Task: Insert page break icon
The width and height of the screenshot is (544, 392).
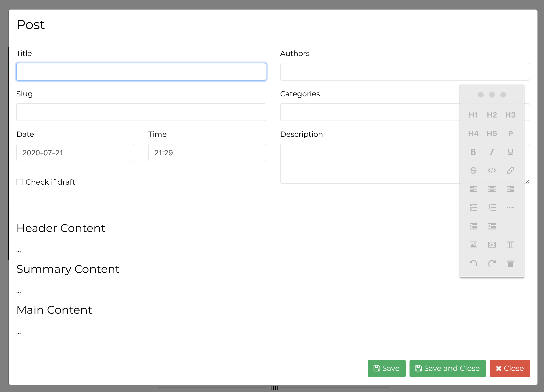Action: 510,208
